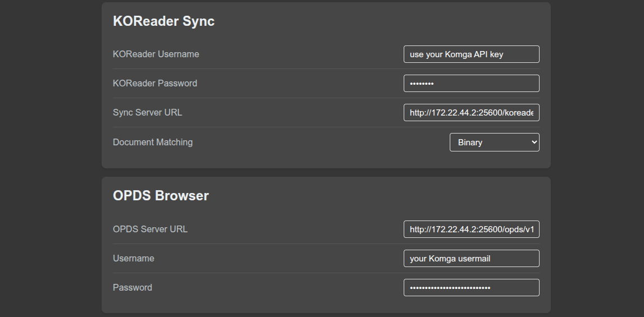Screen dimensions: 644x317
Task: Click the Sync Server URL text box
Action: 471,113
